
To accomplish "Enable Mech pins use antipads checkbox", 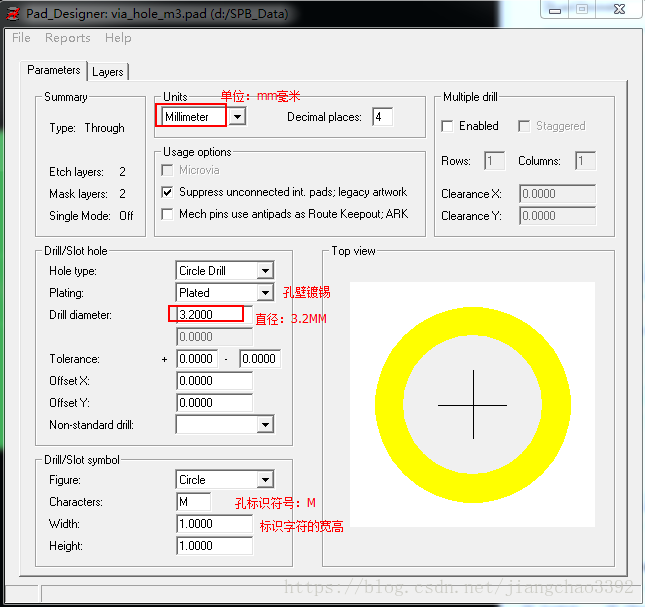I will [x=167, y=214].
